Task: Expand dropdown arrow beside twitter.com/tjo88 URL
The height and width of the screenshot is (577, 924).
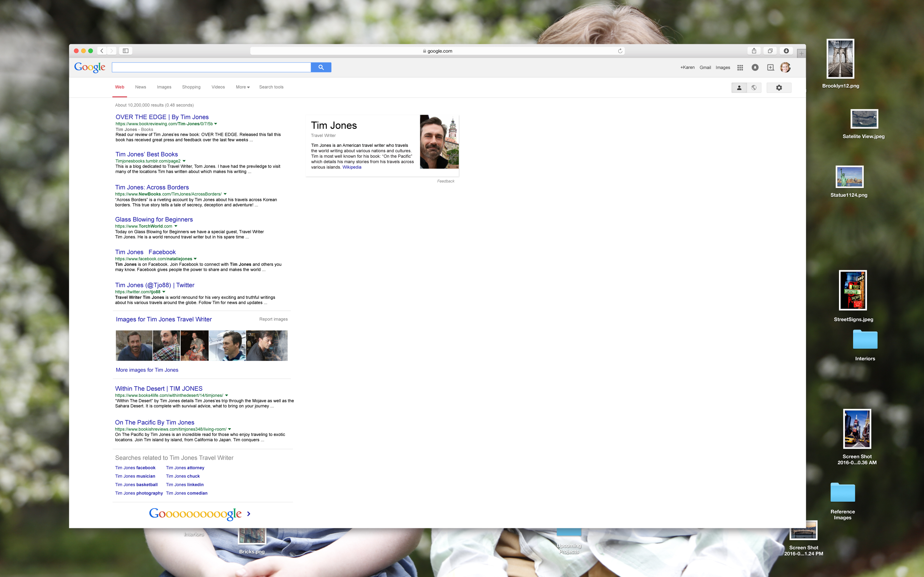Action: [164, 292]
